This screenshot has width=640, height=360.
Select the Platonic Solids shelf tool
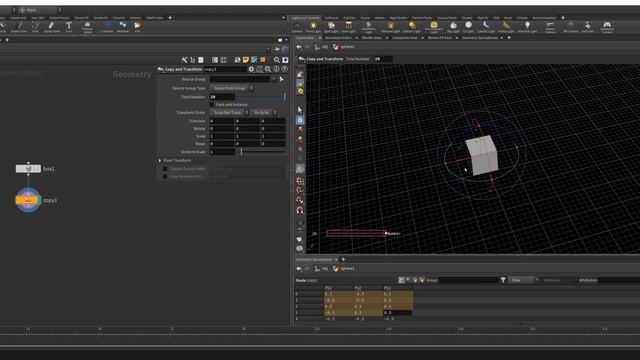(x=87, y=27)
